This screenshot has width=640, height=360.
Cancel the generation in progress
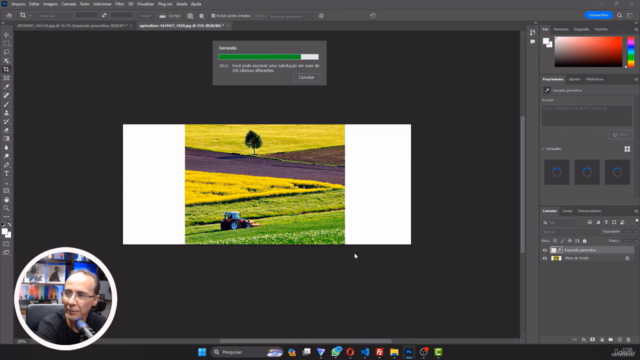[307, 78]
